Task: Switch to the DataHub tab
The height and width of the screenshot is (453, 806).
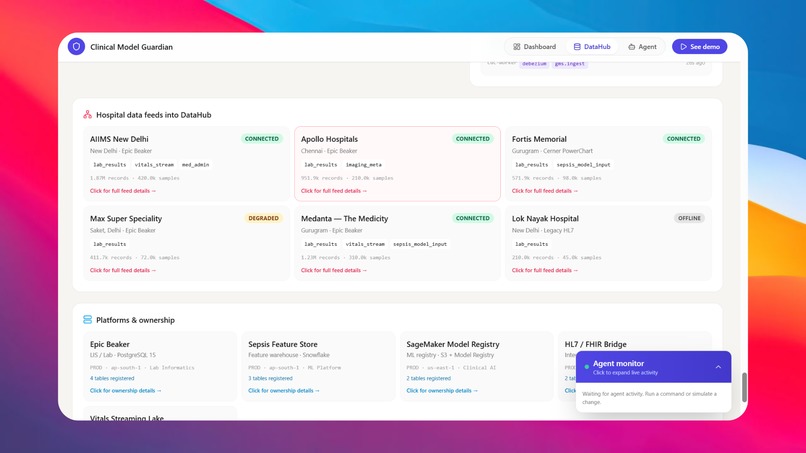Action: pyautogui.click(x=592, y=47)
